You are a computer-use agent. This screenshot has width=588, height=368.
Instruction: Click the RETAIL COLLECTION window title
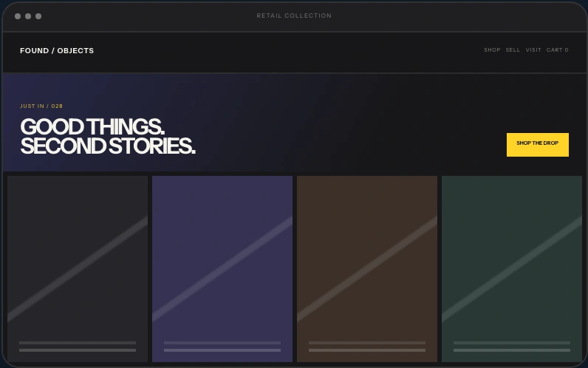tap(294, 16)
